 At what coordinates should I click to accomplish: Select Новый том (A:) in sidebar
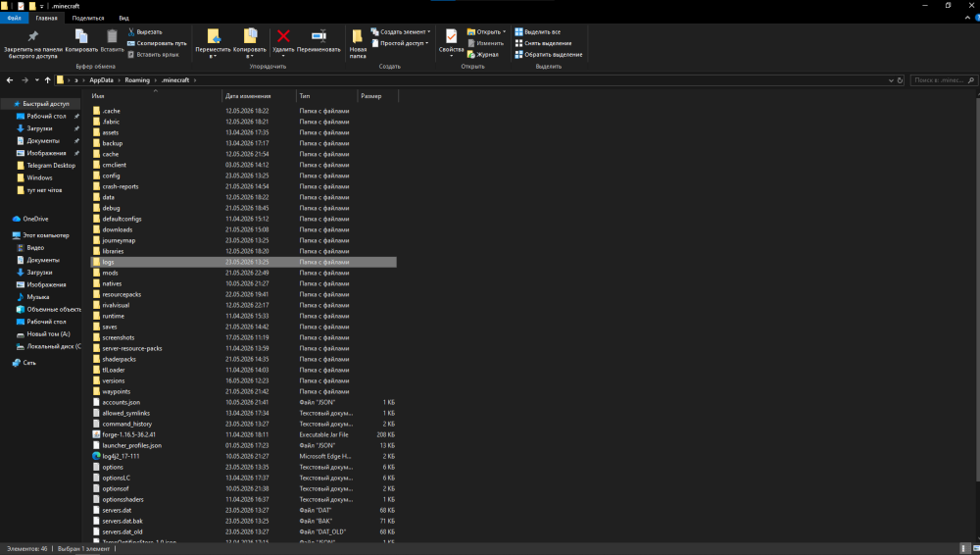[x=48, y=334]
